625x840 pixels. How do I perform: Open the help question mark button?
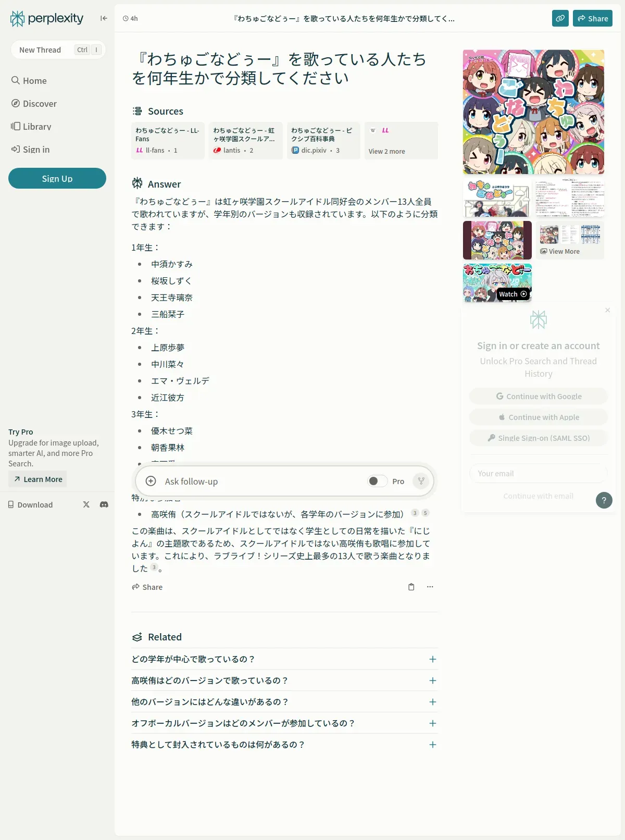point(604,500)
